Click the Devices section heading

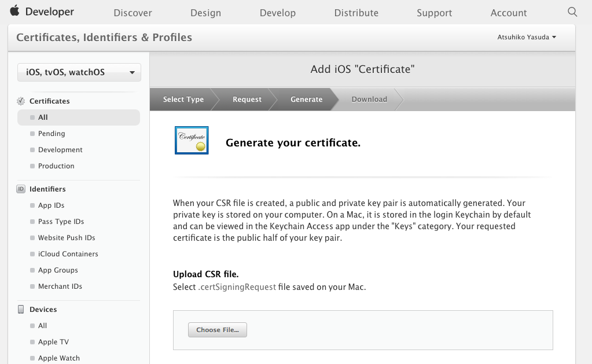(43, 310)
